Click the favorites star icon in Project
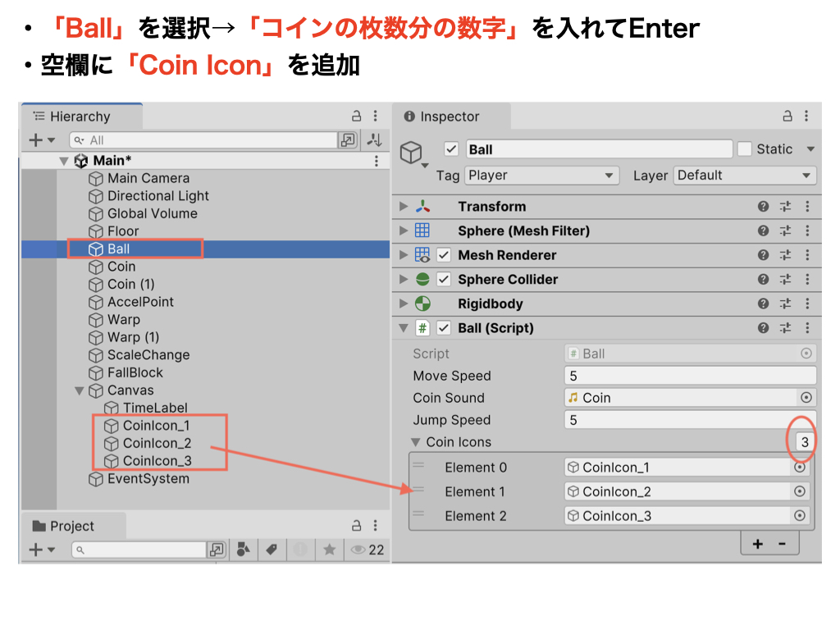 pos(329,550)
